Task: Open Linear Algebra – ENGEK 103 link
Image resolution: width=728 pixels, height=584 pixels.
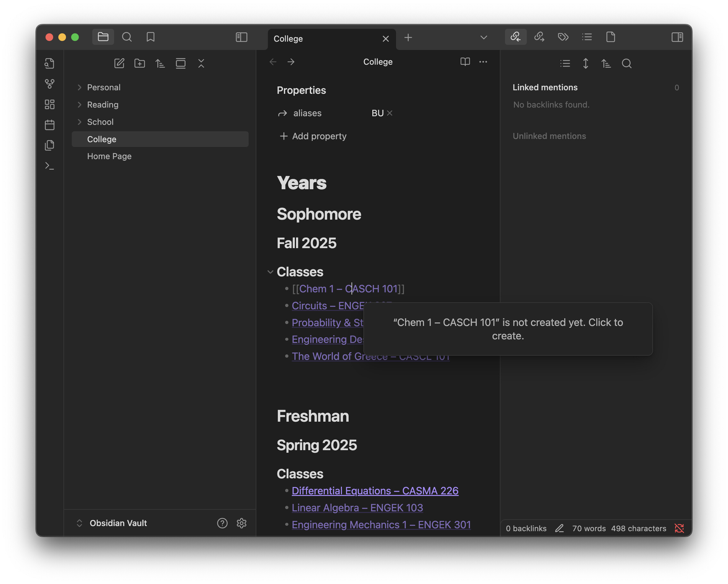Action: point(357,507)
